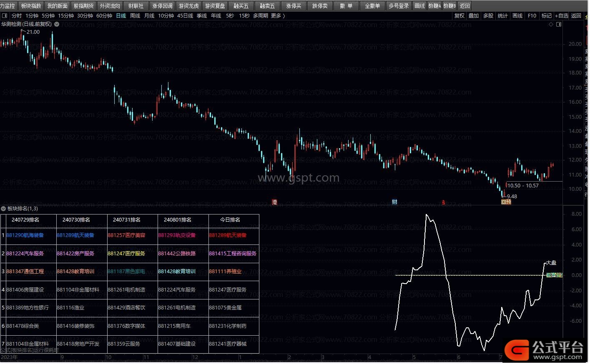Screen dimensions: 590x364
Task: Click the 标记 mark option
Action: coord(546,16)
